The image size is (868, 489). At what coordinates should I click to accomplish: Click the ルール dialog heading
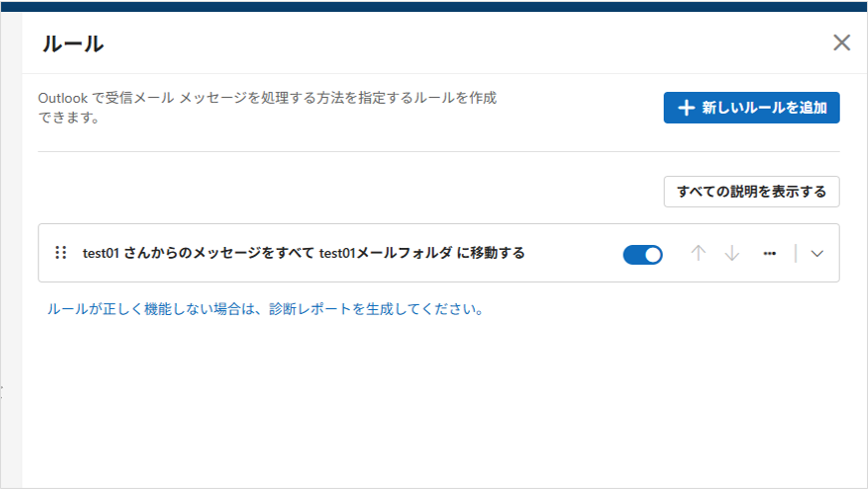point(73,44)
